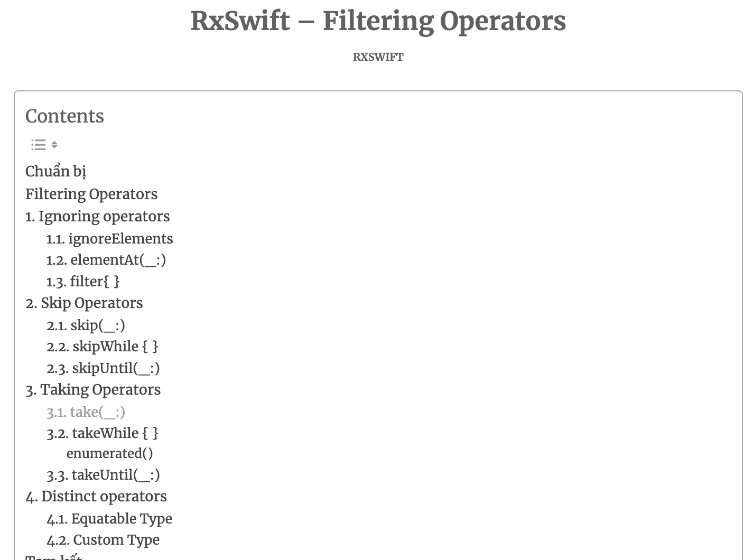Jump to the enumerated() subsection

tap(109, 454)
